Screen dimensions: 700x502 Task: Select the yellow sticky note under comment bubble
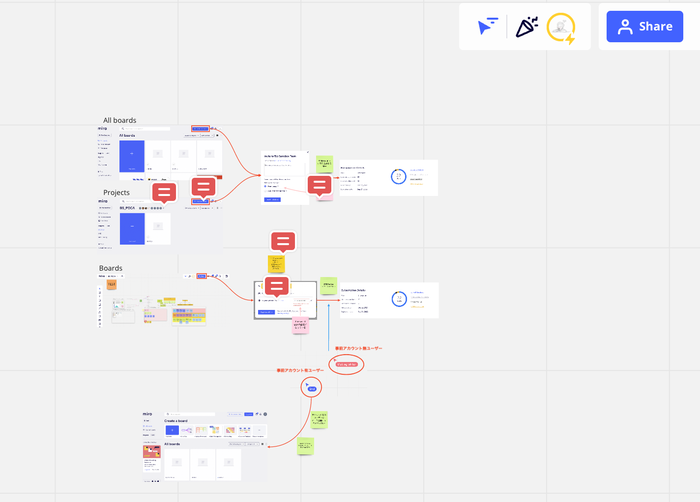276,264
